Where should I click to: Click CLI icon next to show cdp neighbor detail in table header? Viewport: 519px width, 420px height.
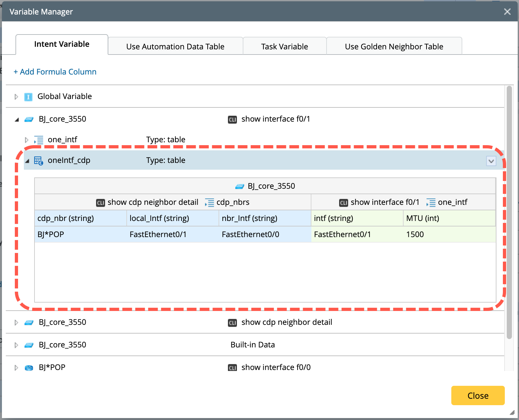101,203
